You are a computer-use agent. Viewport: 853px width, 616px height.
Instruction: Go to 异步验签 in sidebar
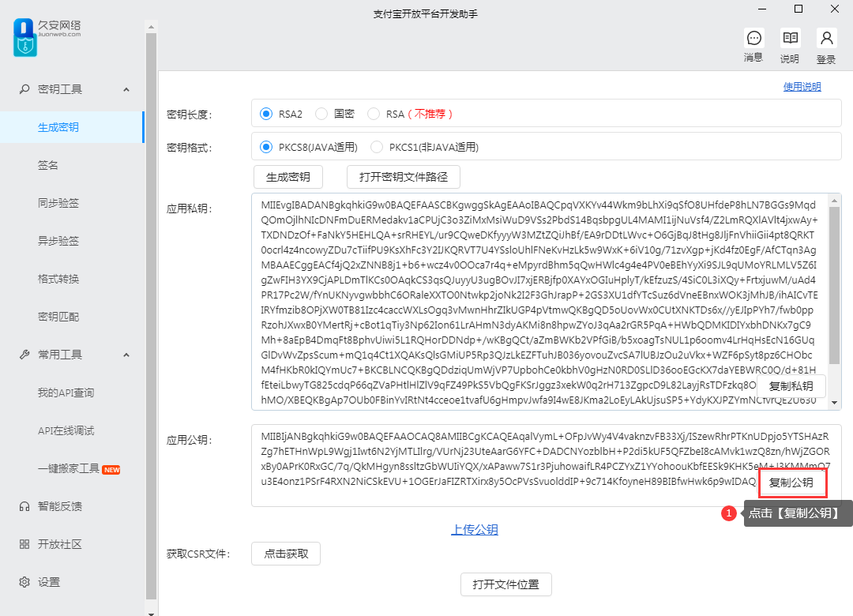pyautogui.click(x=58, y=241)
